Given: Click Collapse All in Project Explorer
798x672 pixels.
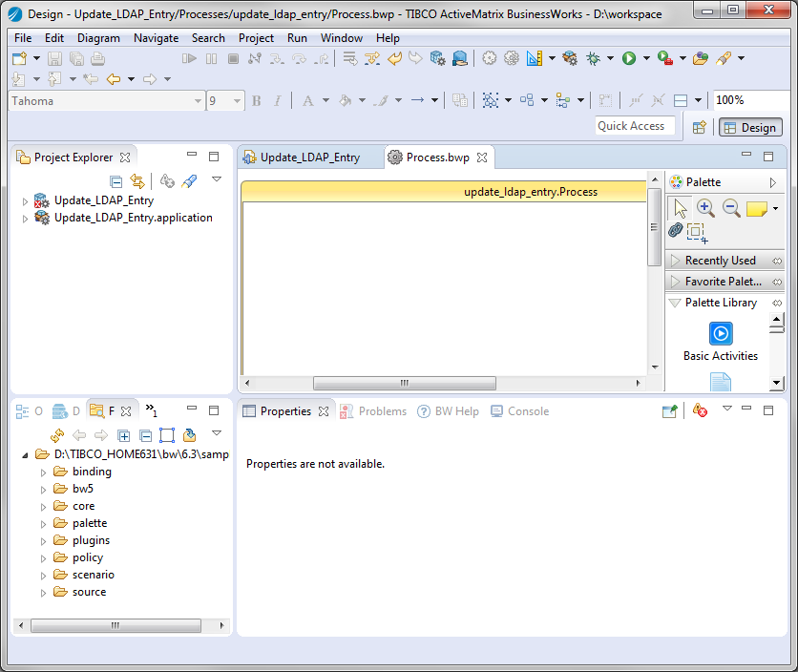Looking at the screenshot, I should 116,181.
